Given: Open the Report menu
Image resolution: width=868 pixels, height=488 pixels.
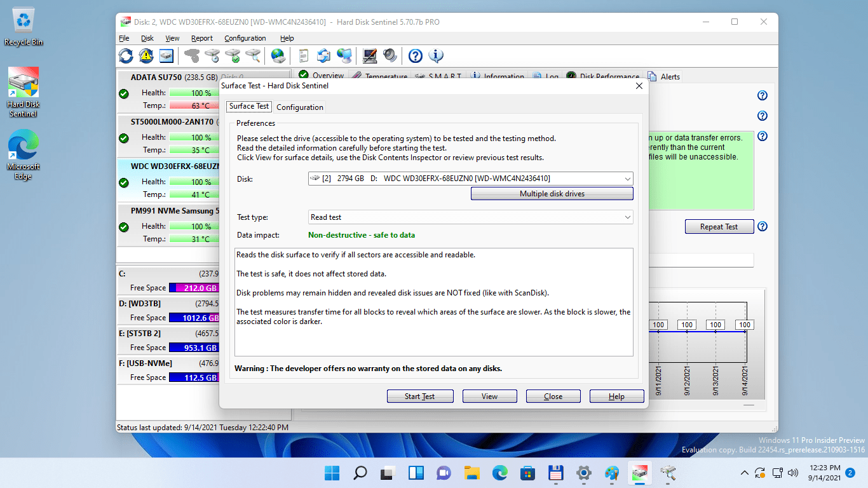Looking at the screenshot, I should click(202, 38).
